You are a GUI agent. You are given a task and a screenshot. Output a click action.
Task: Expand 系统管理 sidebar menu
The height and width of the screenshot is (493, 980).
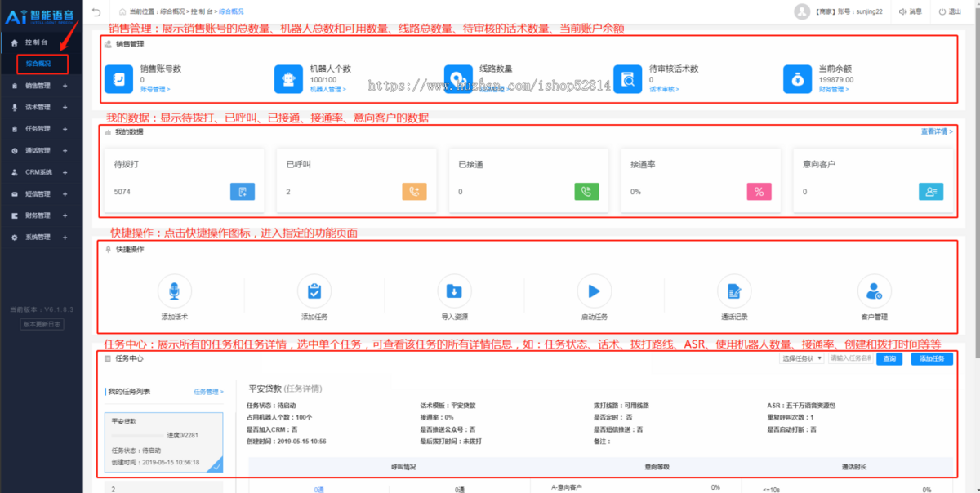(x=42, y=237)
